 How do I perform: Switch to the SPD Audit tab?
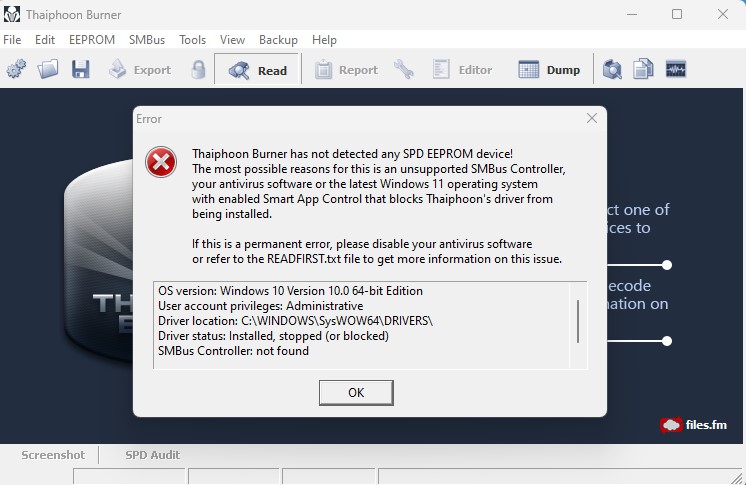pyautogui.click(x=153, y=455)
